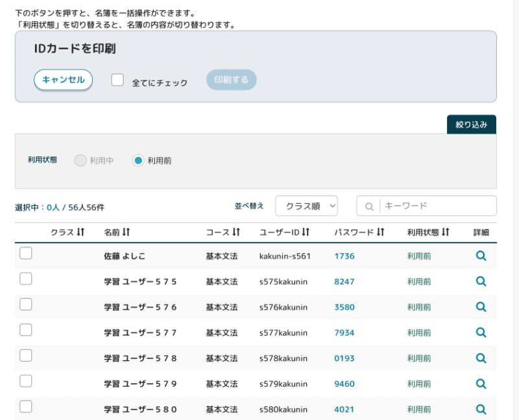This screenshot has width=519, height=420.
Task: Click password 9460 link
Action: pos(344,384)
